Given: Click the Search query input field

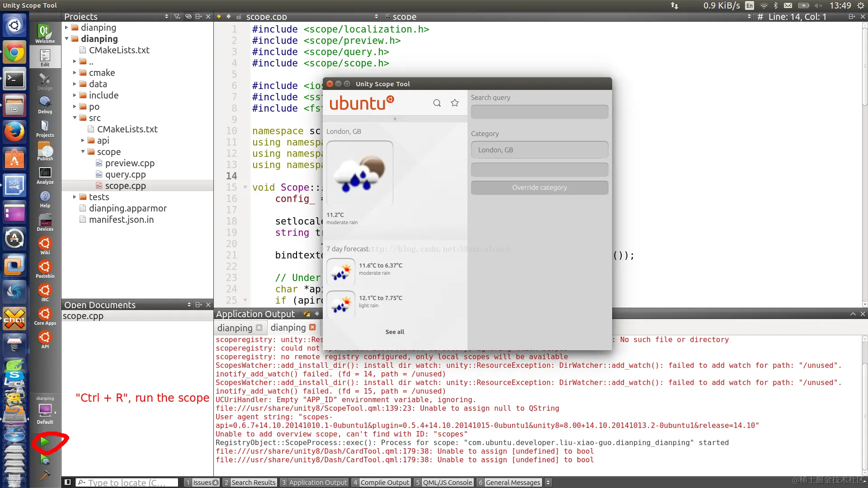Looking at the screenshot, I should pos(539,112).
